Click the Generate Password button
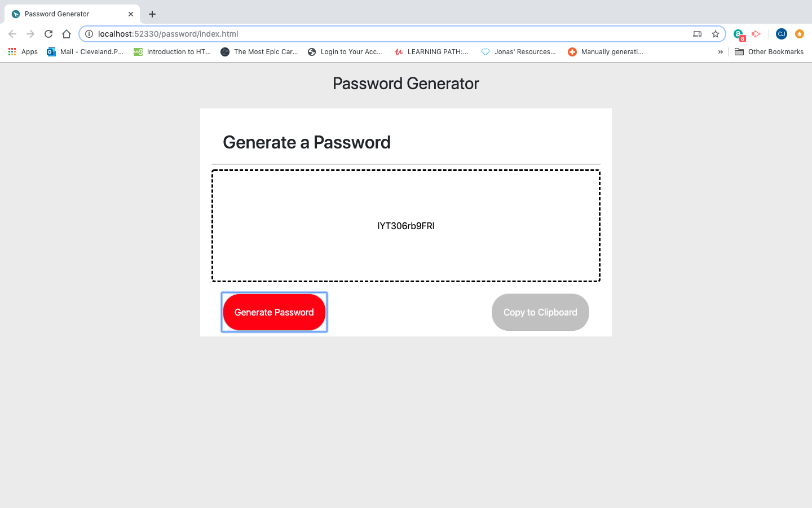The height and width of the screenshot is (508, 812). (x=274, y=312)
